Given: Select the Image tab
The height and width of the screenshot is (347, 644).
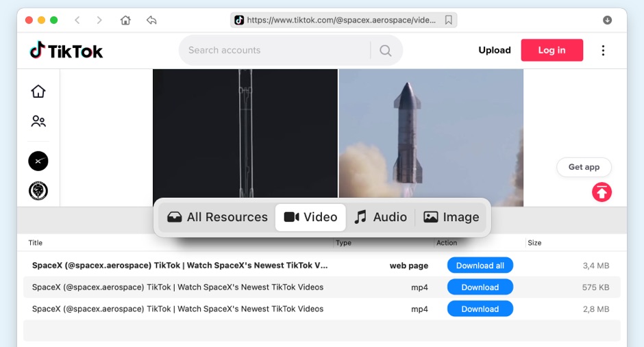Looking at the screenshot, I should click(451, 217).
